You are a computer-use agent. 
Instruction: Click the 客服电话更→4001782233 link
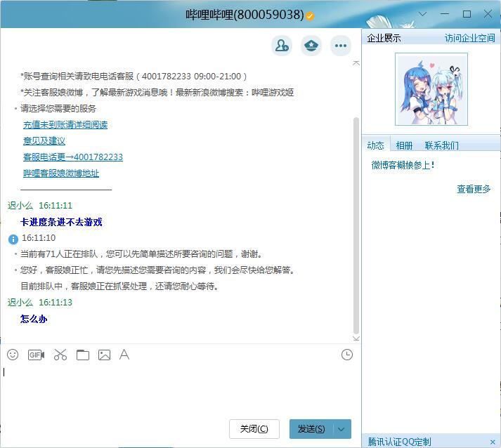point(73,157)
